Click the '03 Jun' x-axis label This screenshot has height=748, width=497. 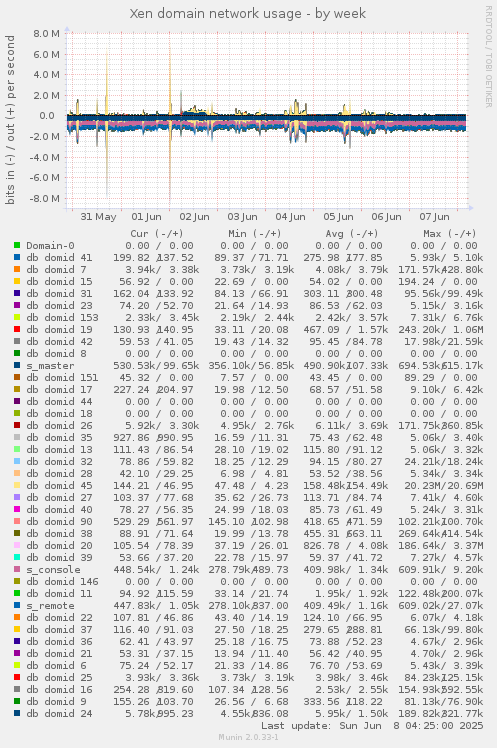242,217
